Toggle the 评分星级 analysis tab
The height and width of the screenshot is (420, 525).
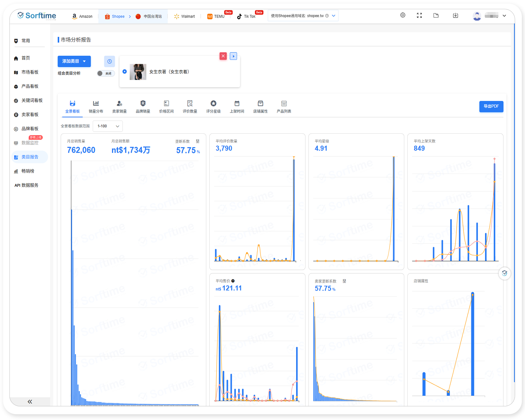(213, 106)
